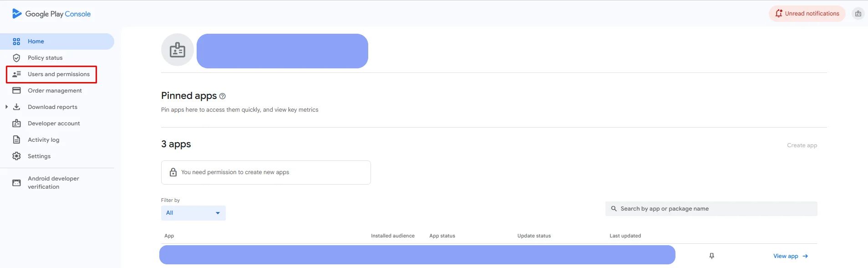Click the Pinned apps help icon
This screenshot has width=868, height=268.
(223, 96)
